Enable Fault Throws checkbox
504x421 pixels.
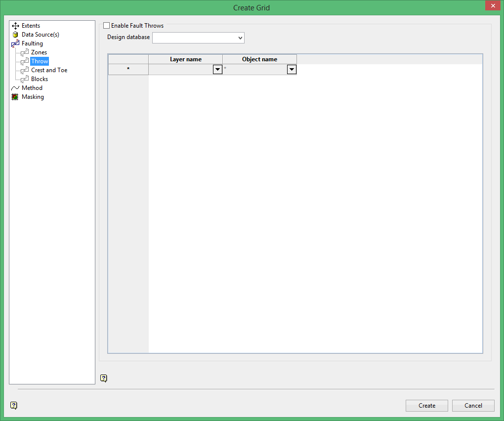[106, 25]
